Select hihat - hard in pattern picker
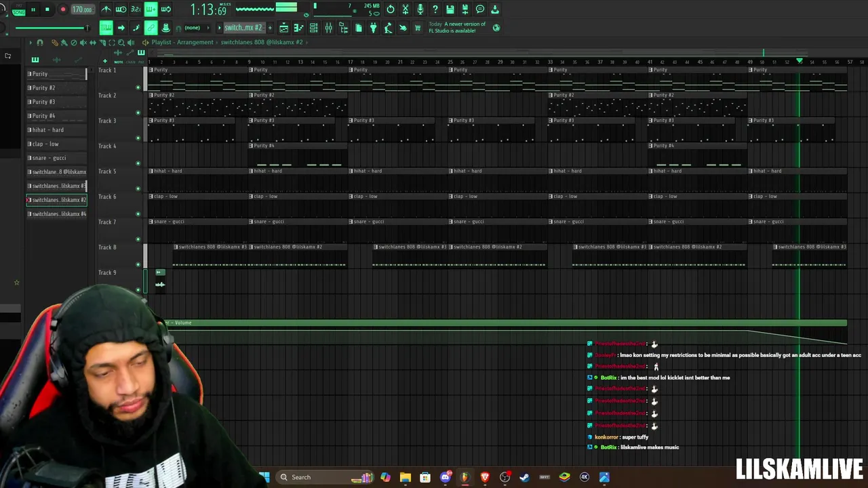868x488 pixels. (x=57, y=130)
